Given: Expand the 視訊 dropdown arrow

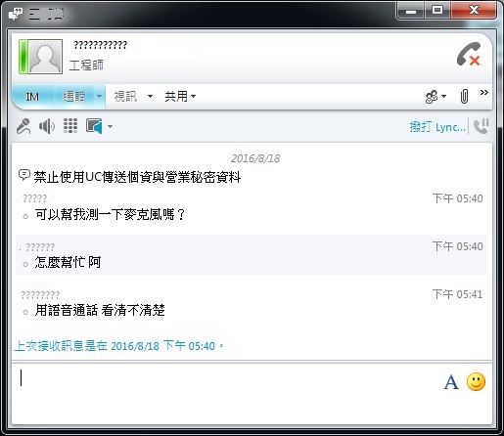Looking at the screenshot, I should pyautogui.click(x=150, y=97).
